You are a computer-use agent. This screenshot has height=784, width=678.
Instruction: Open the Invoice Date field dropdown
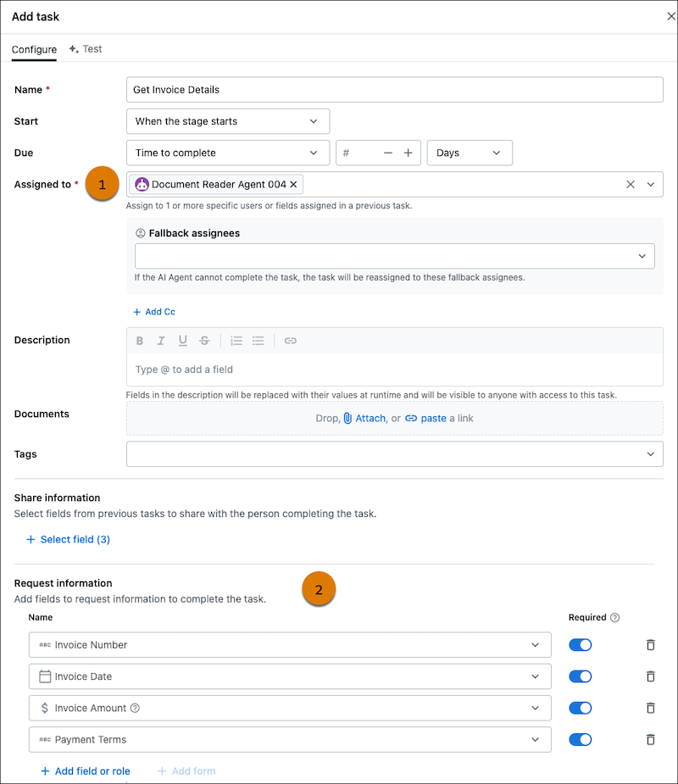tap(290, 676)
